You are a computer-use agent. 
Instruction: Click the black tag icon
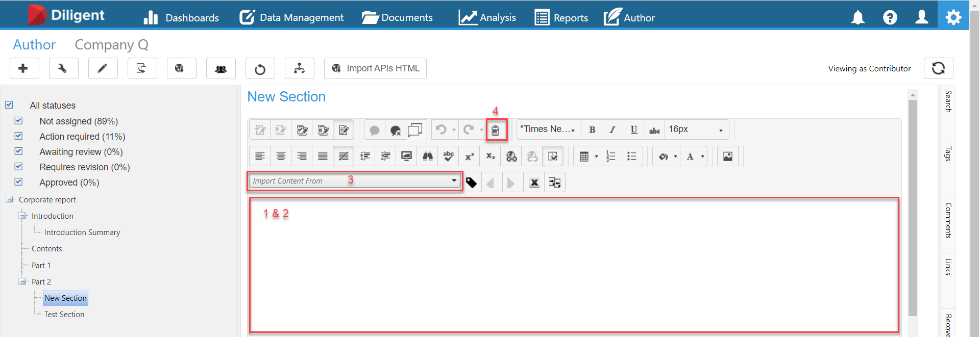pyautogui.click(x=472, y=183)
